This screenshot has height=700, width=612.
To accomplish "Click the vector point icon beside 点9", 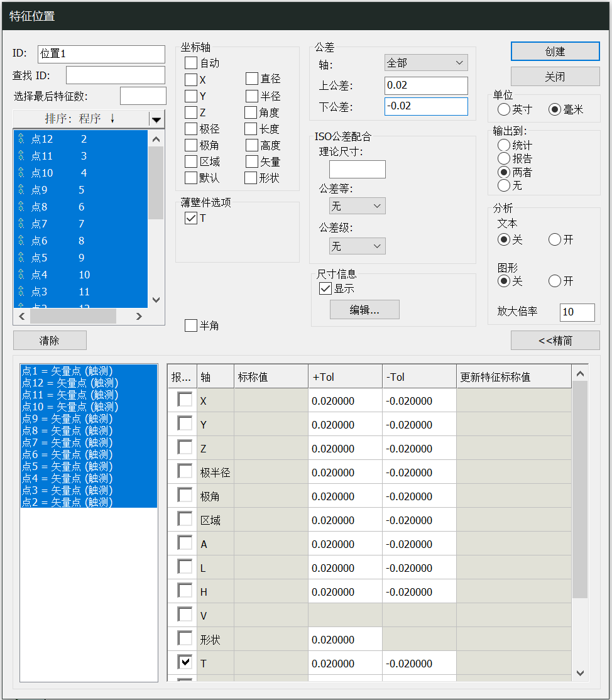I will point(22,190).
